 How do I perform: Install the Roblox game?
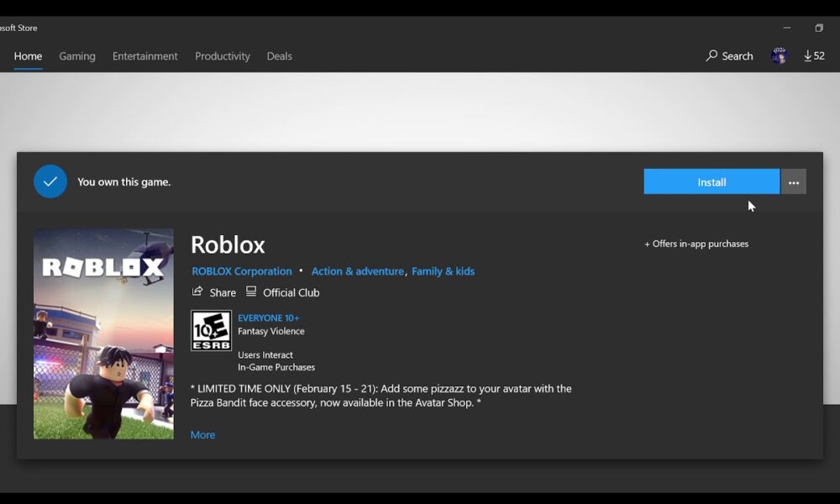(x=711, y=181)
